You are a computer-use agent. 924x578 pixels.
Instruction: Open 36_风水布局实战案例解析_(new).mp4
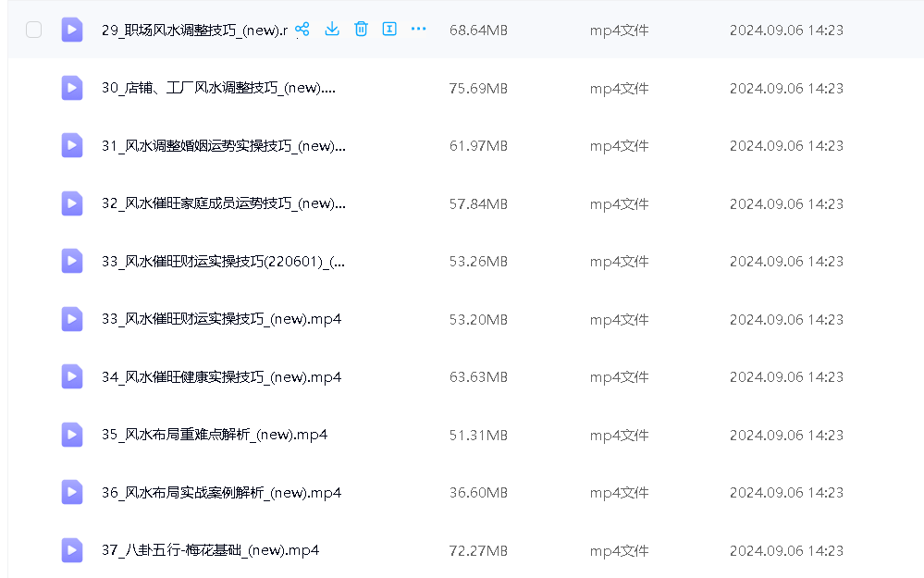[221, 493]
